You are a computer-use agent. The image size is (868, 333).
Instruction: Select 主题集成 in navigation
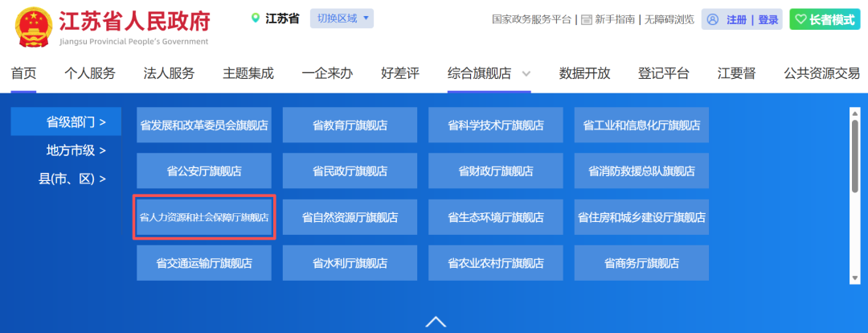coord(248,73)
